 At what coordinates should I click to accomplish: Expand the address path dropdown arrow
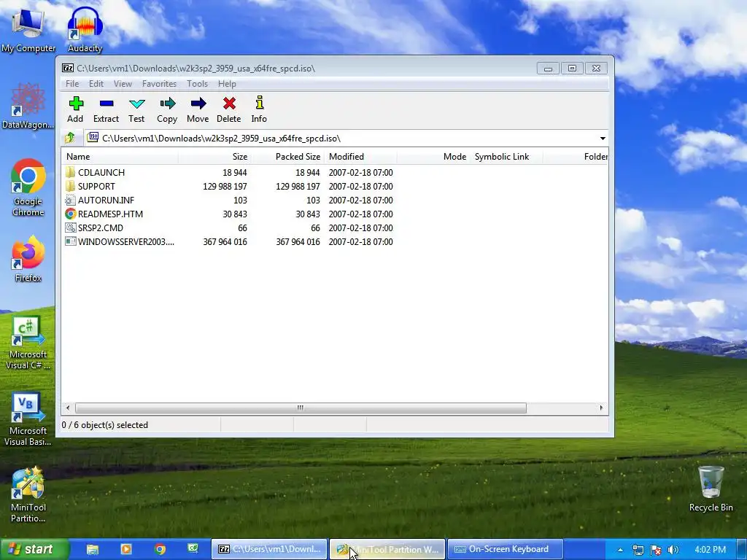pos(603,139)
